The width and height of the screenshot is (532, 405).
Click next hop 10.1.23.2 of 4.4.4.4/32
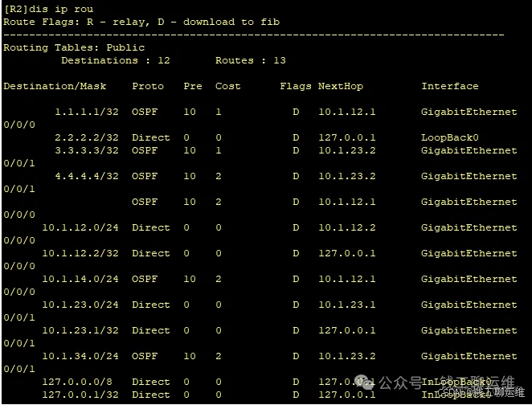pos(346,176)
